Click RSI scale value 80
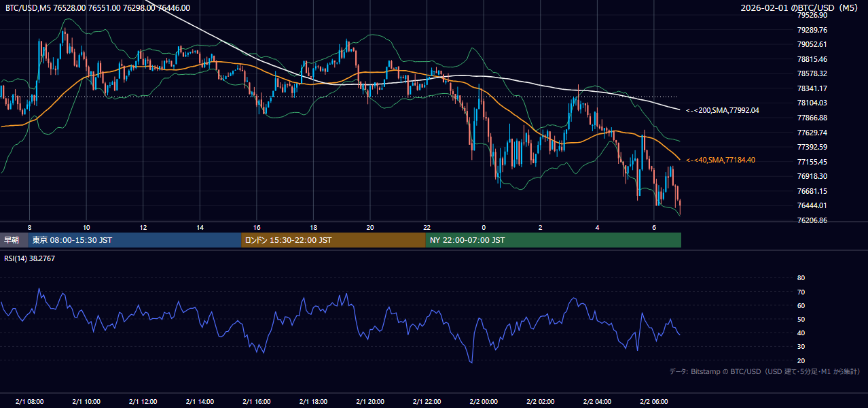This screenshot has width=868, height=408. [x=801, y=278]
